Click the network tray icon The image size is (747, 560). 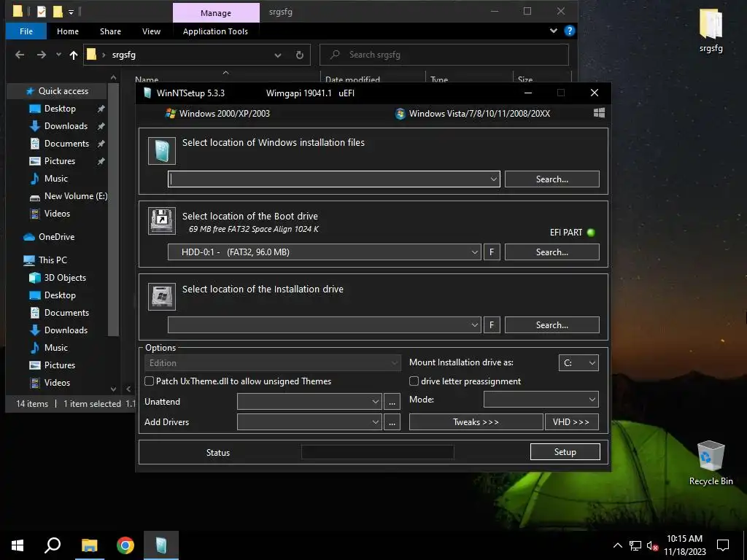click(x=635, y=545)
